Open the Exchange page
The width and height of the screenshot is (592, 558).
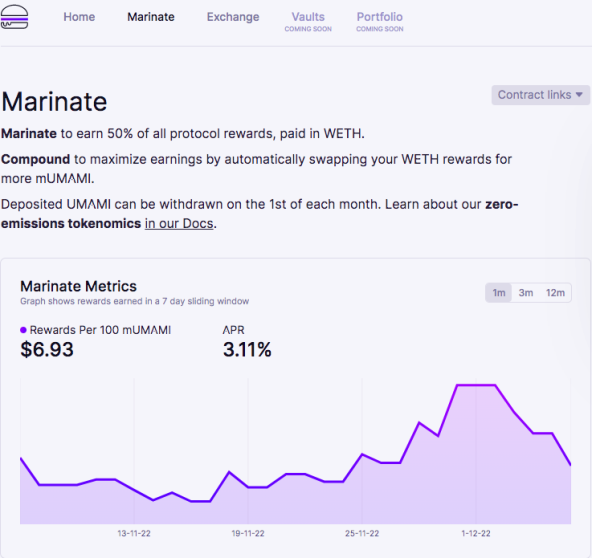(x=233, y=17)
